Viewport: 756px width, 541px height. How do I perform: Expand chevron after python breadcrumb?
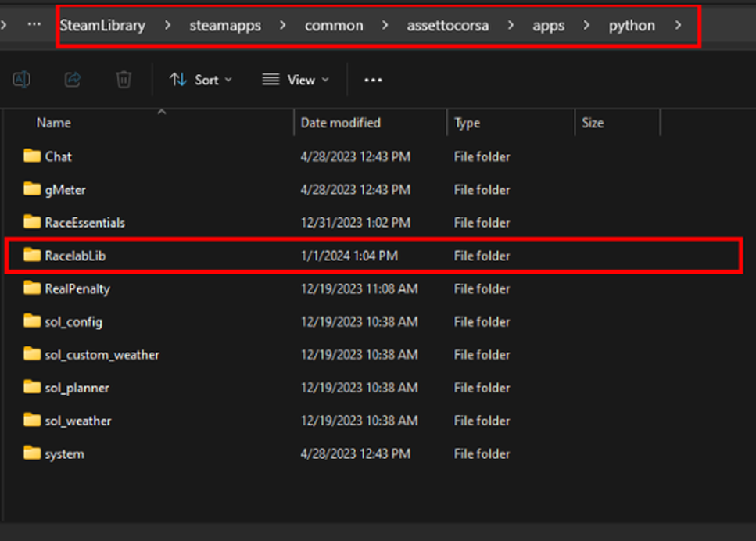pos(678,25)
